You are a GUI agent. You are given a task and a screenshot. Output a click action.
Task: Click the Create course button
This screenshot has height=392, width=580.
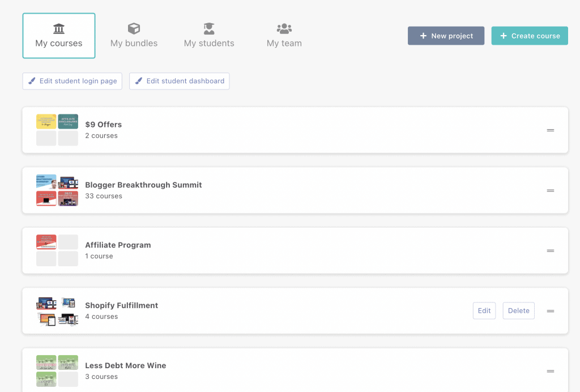[530, 35]
